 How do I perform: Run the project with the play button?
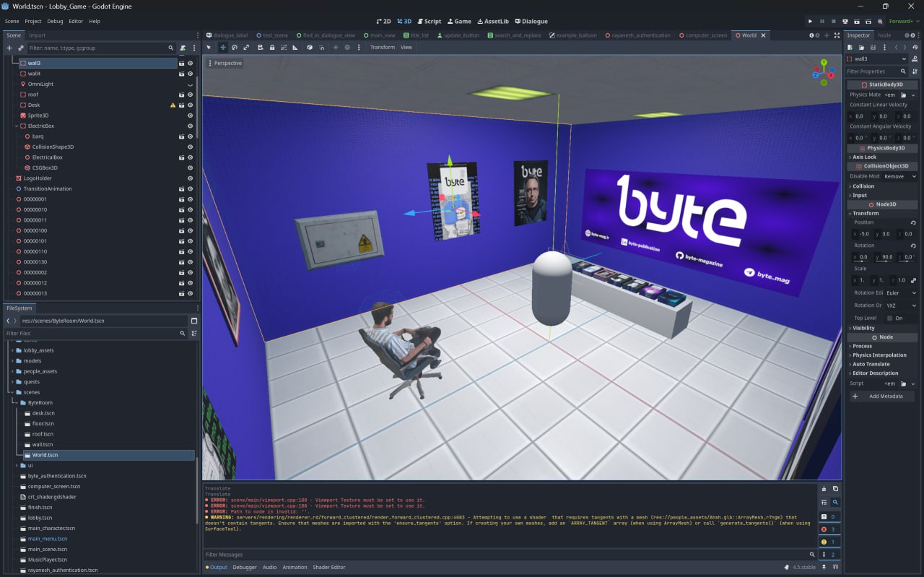click(x=810, y=22)
